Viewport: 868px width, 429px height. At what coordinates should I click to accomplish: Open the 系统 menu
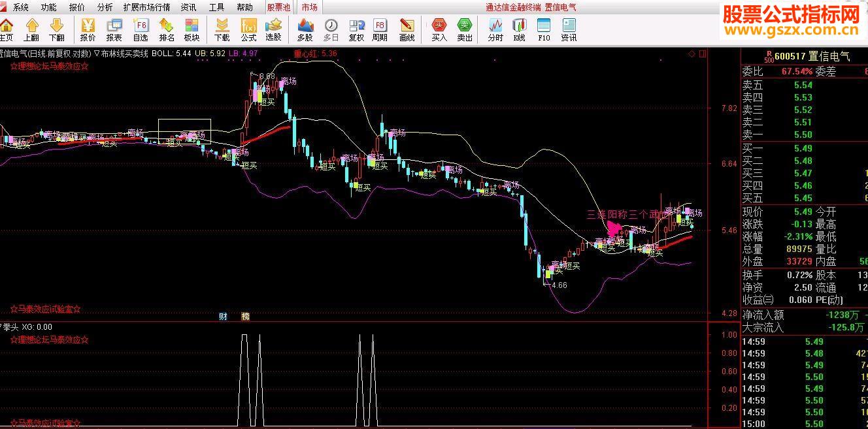tap(21, 7)
